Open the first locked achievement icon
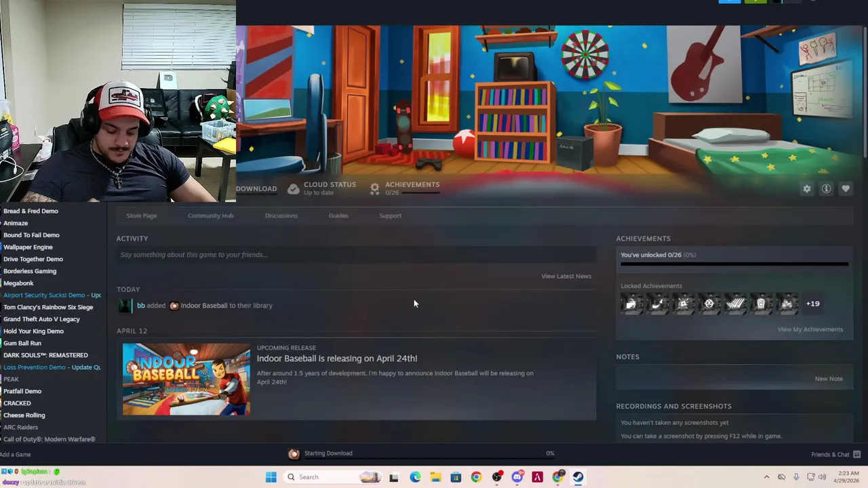The image size is (868, 488). pos(631,304)
